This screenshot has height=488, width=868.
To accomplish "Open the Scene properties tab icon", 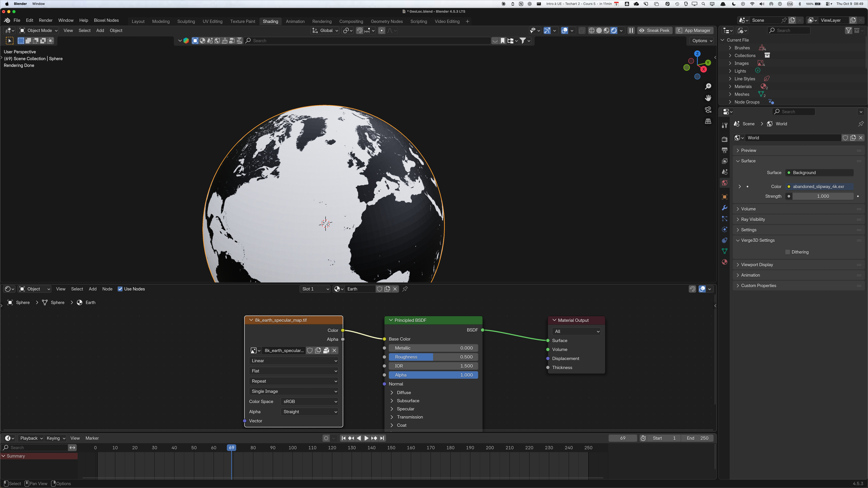I will pyautogui.click(x=724, y=172).
